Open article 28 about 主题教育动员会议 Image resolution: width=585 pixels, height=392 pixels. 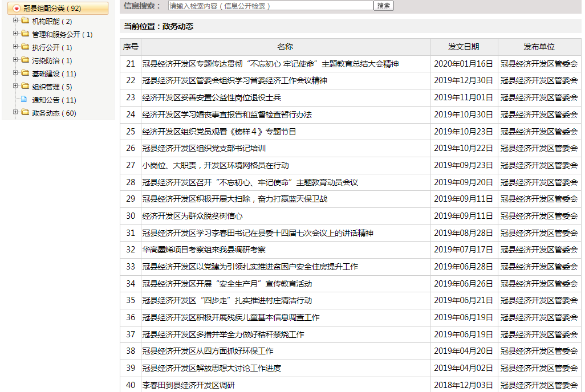tap(250, 182)
